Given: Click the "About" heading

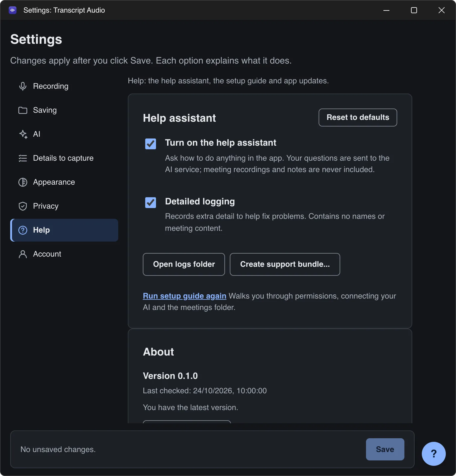Looking at the screenshot, I should pyautogui.click(x=158, y=352).
